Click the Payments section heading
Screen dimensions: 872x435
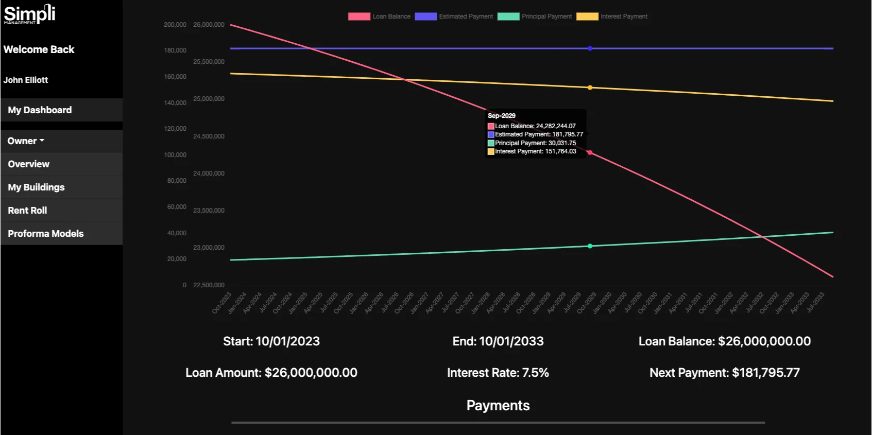[x=498, y=406]
